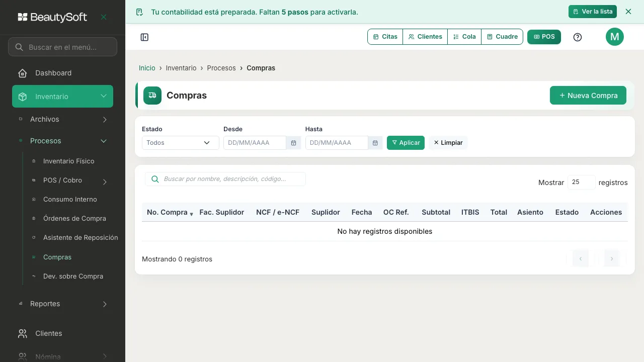
Task: Click the Compras truck icon in header
Action: [152, 96]
